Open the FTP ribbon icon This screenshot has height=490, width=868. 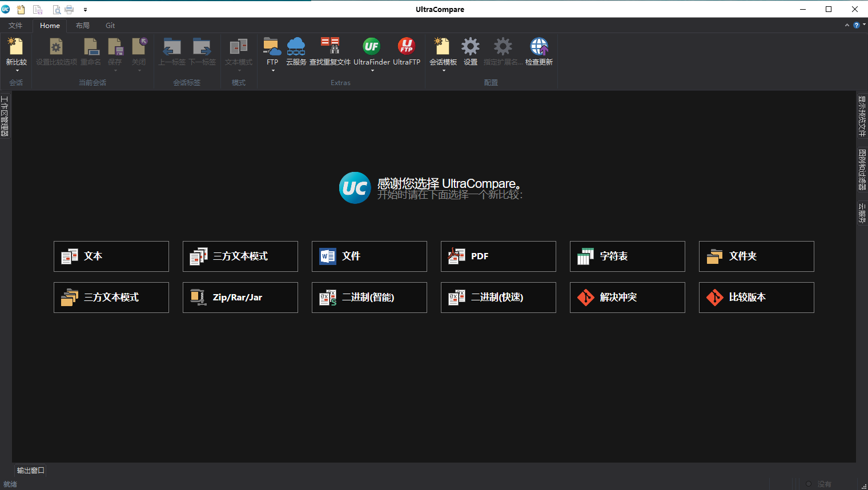tap(272, 47)
